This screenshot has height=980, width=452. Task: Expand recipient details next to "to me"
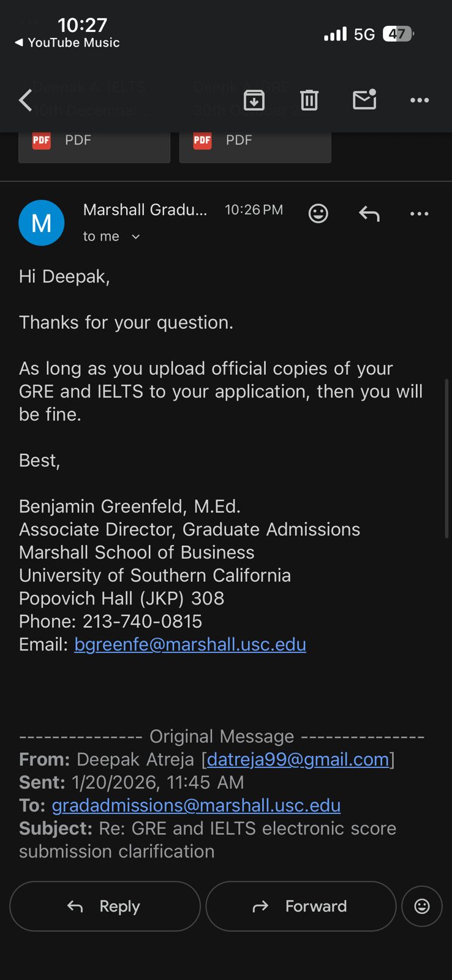(x=136, y=237)
